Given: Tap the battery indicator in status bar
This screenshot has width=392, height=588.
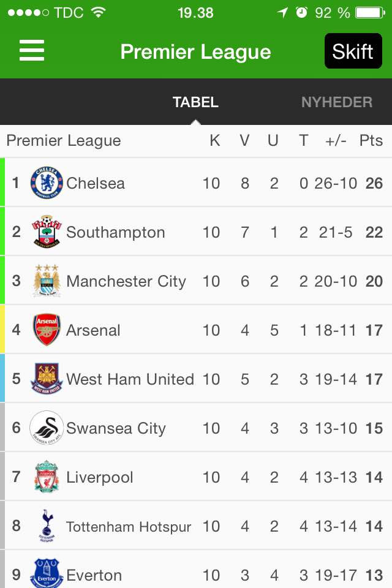Looking at the screenshot, I should [370, 13].
